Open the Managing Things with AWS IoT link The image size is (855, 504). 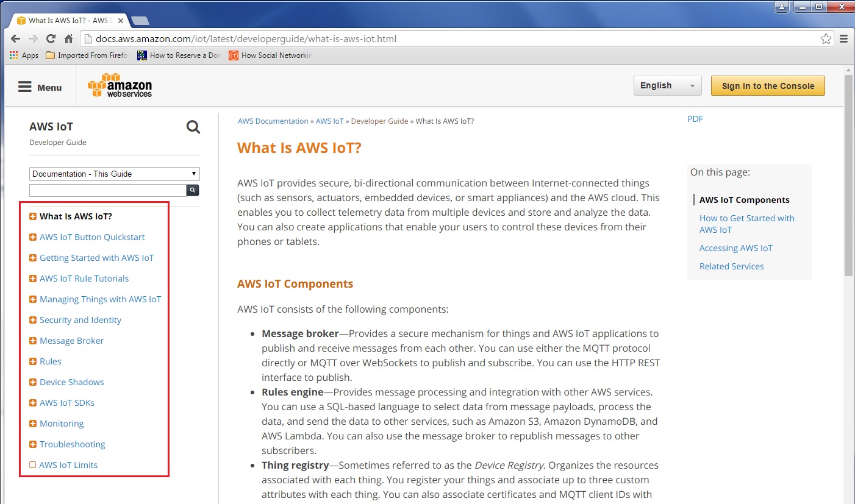[x=101, y=299]
